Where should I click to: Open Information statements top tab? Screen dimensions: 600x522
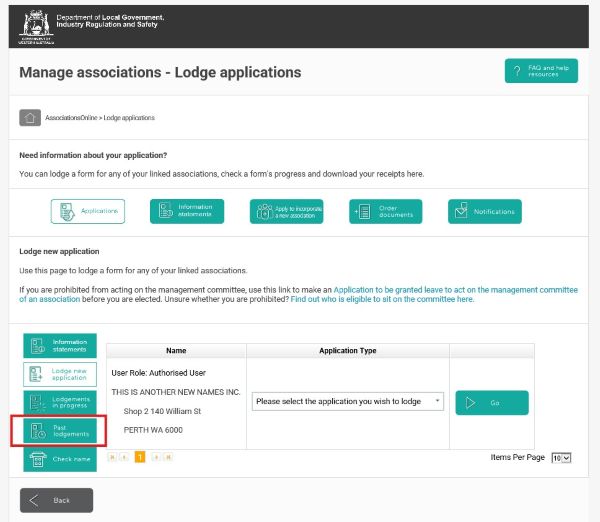187,211
